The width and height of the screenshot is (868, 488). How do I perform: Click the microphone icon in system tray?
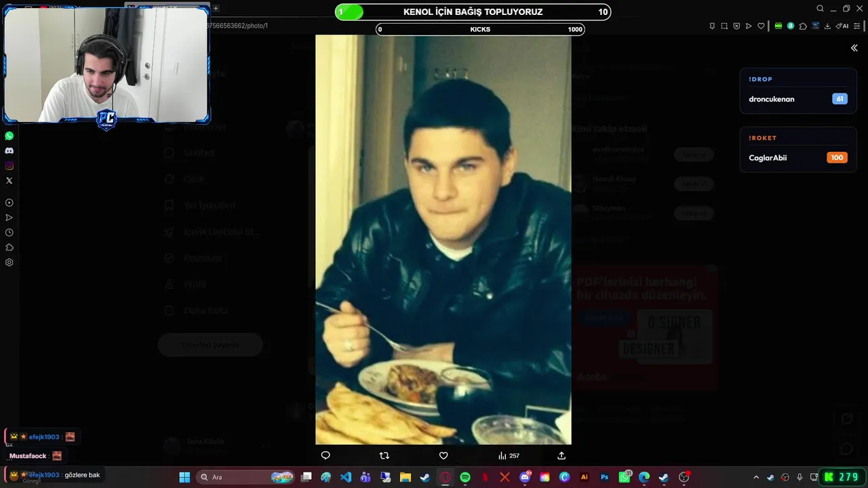pos(800,477)
